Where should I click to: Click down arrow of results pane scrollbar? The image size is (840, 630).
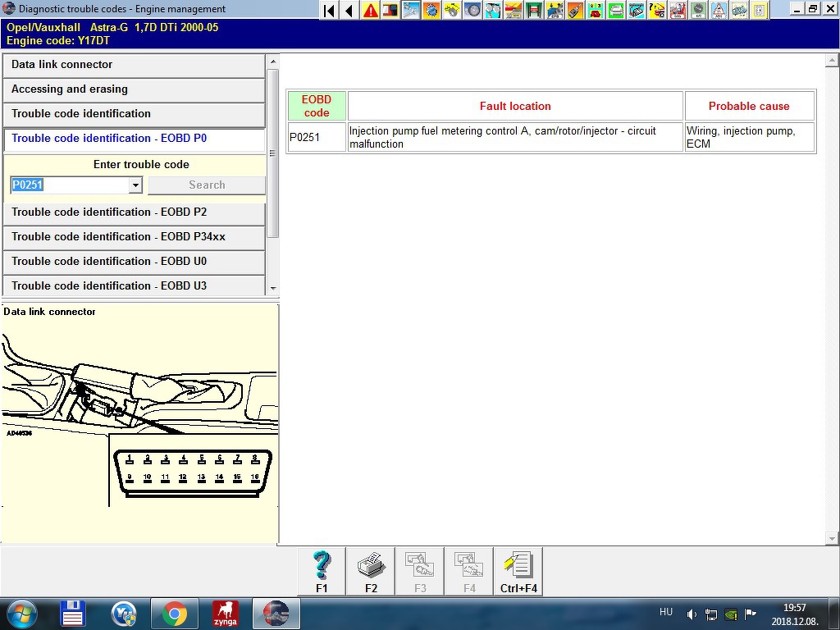click(832, 538)
